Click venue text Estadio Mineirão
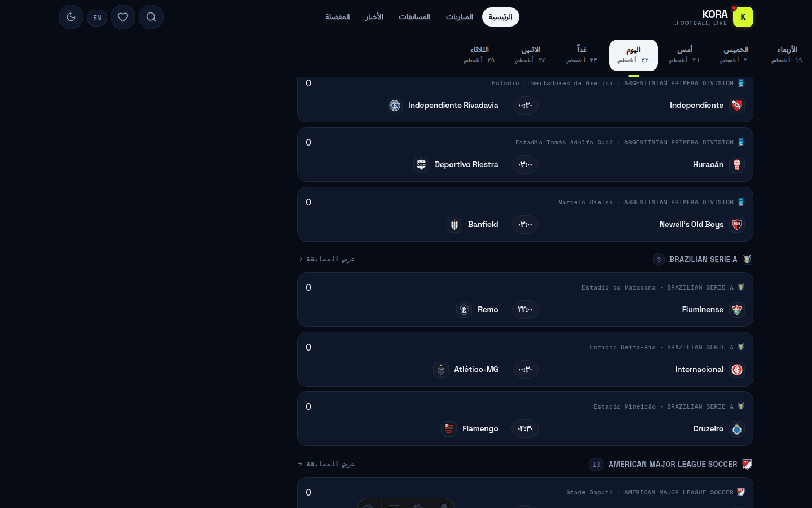Image resolution: width=812 pixels, height=508 pixels. click(624, 406)
